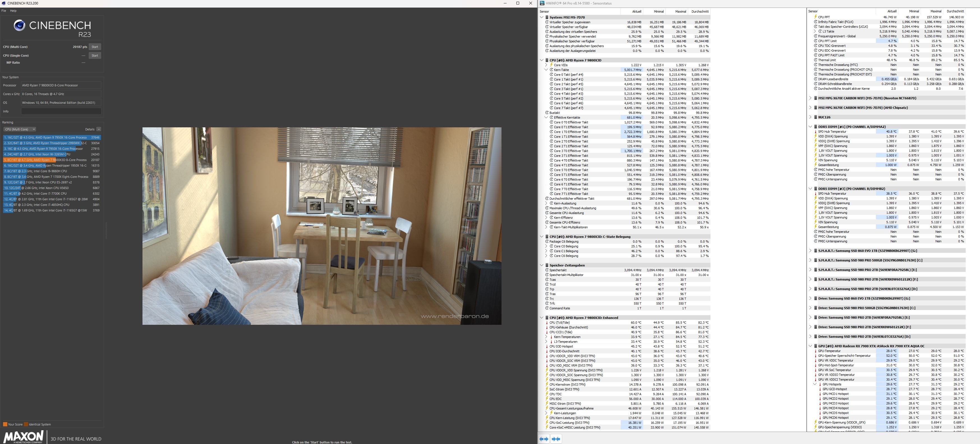
Task: Expand HWiNFO sensor layout with outward arrows button
Action: (x=544, y=439)
